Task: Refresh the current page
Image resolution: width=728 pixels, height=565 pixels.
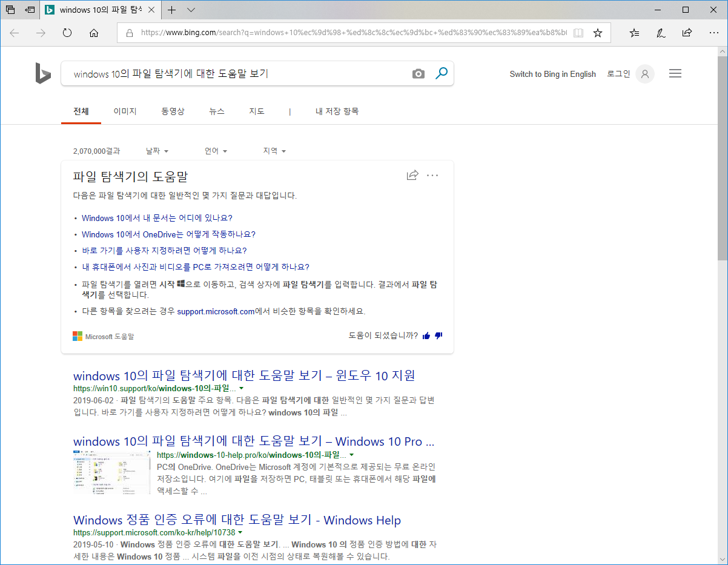Action: (x=67, y=33)
